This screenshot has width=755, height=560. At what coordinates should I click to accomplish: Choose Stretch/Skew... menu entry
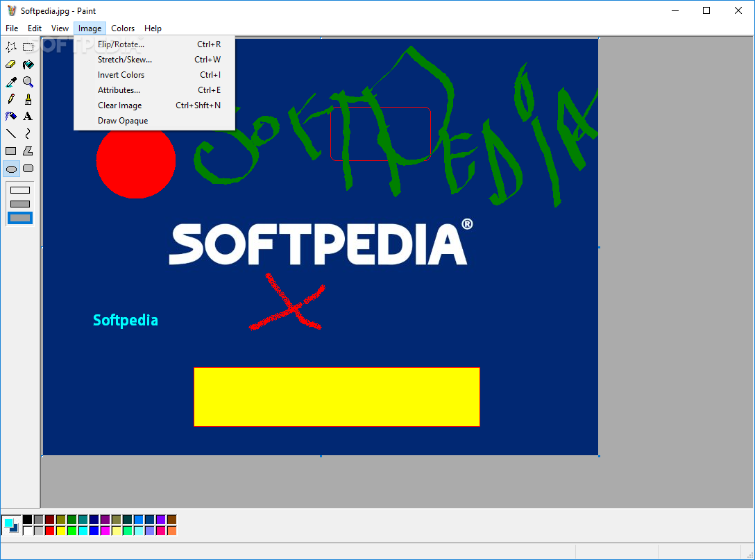(x=154, y=60)
